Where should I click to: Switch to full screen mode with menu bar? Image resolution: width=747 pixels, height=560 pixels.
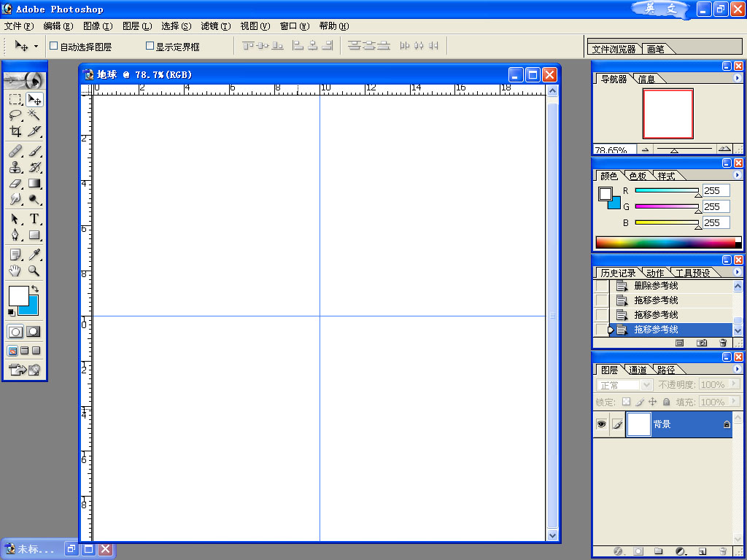[x=24, y=351]
